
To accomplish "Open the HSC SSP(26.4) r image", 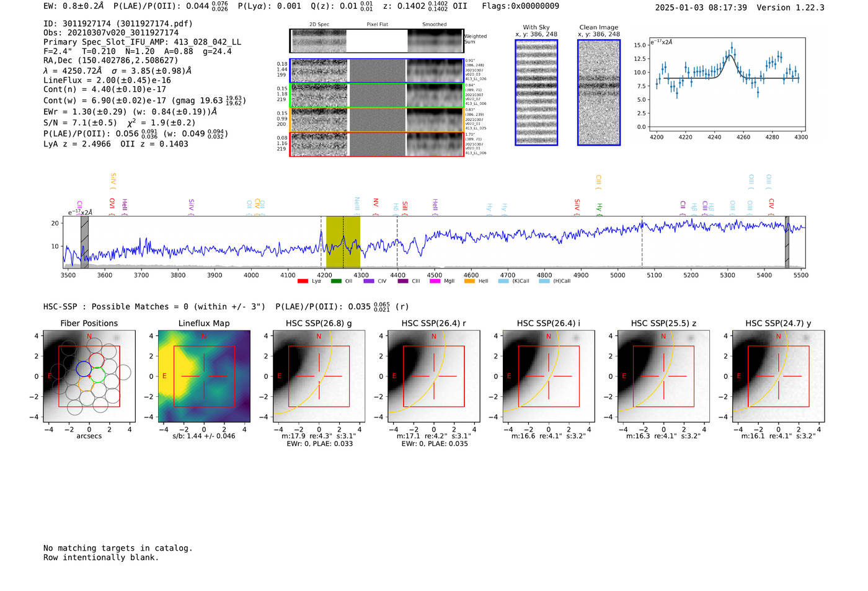I will [x=434, y=376].
